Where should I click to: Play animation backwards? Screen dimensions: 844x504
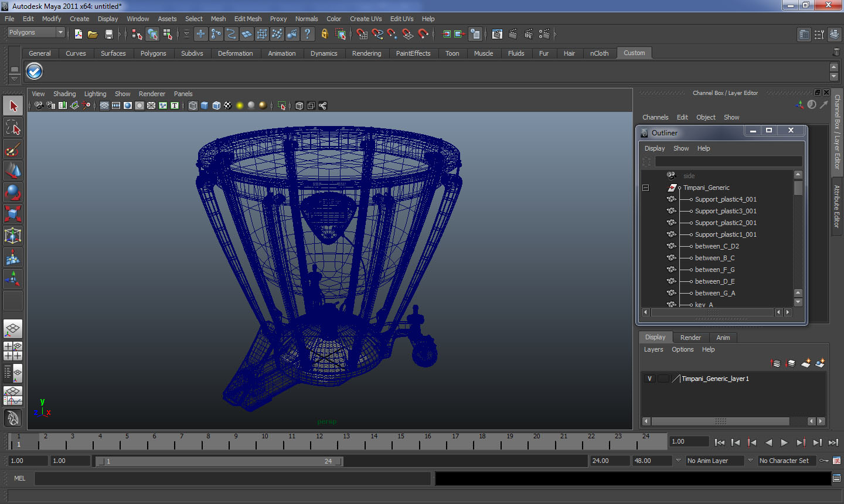[x=768, y=442]
